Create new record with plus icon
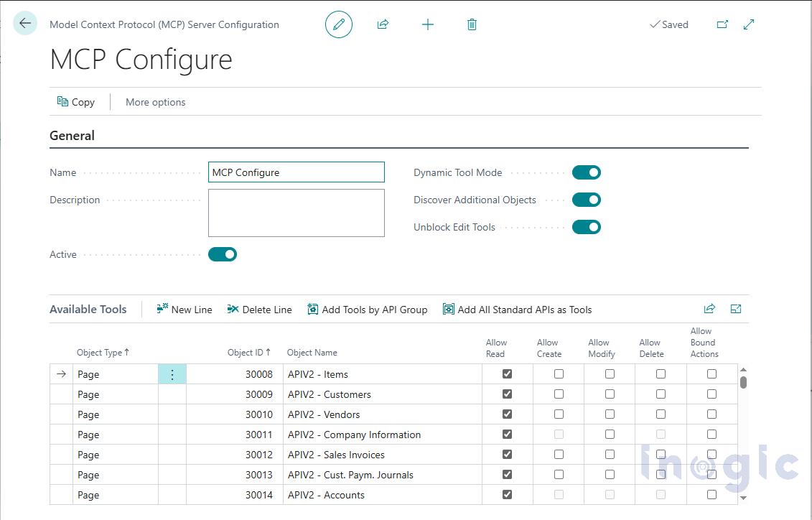 point(428,24)
